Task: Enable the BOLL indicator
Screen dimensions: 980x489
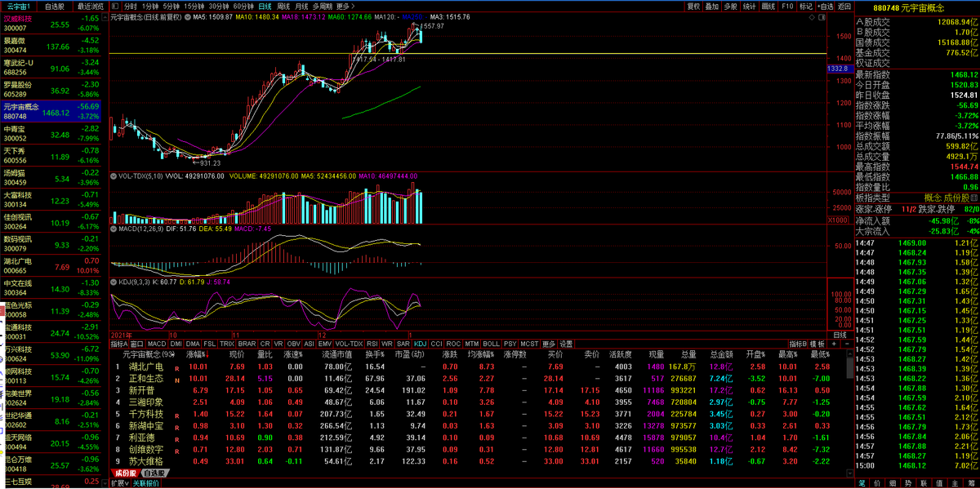Action: pos(491,345)
